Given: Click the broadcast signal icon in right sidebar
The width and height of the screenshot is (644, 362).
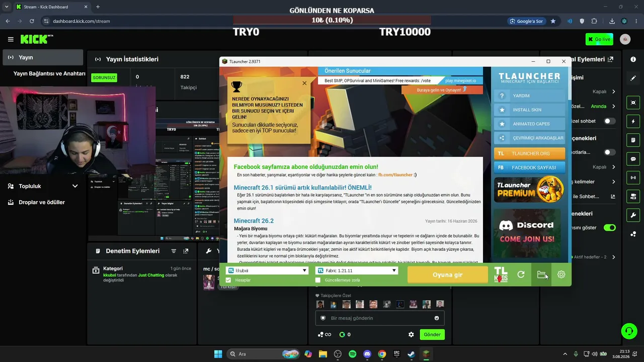Looking at the screenshot, I should pos(633,177).
